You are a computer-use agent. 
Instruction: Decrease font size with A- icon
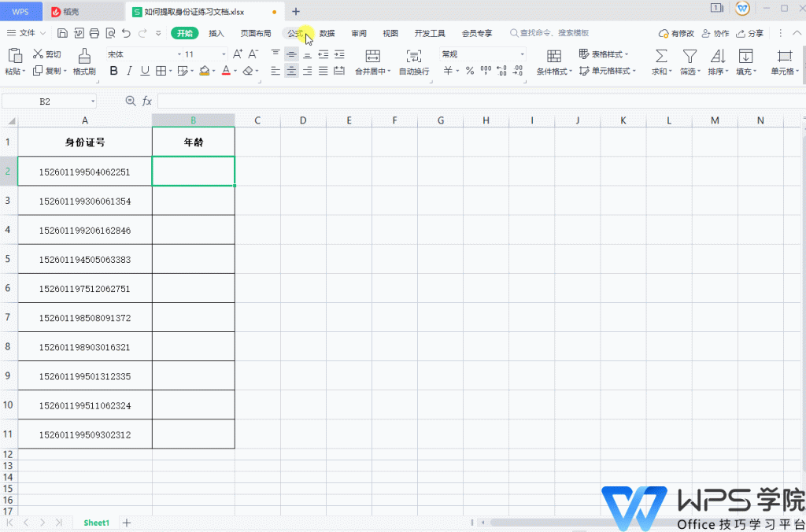[x=253, y=54]
